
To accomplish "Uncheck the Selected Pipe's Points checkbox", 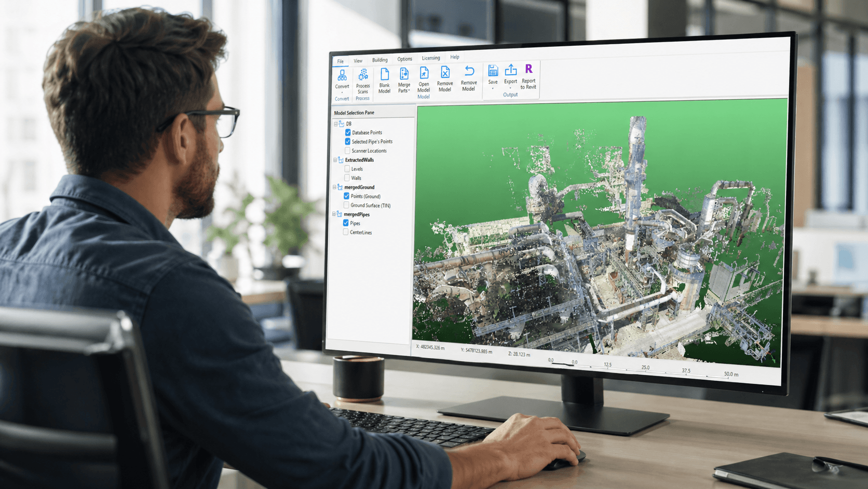I will (x=347, y=141).
